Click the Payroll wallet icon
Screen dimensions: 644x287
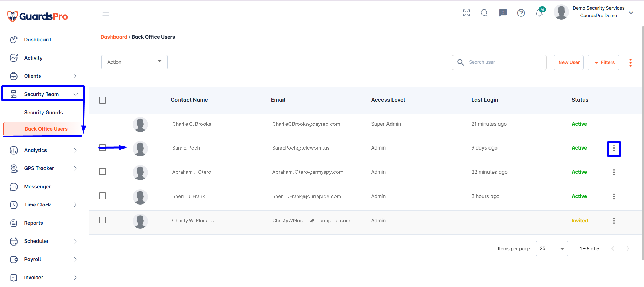point(14,260)
